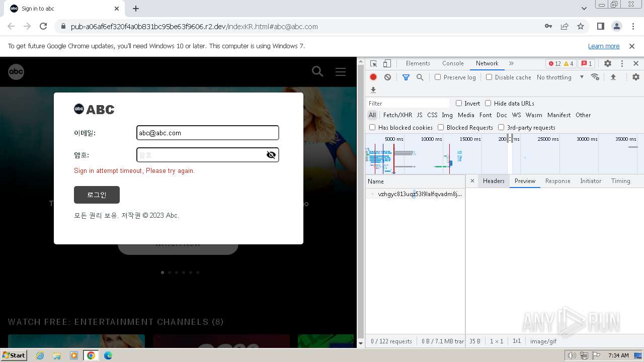Open the Chrome three-dot main menu

[632, 26]
